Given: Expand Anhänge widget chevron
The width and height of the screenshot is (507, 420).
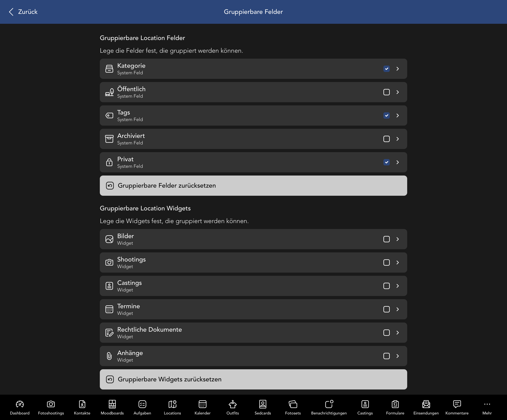Looking at the screenshot, I should click(x=398, y=356).
